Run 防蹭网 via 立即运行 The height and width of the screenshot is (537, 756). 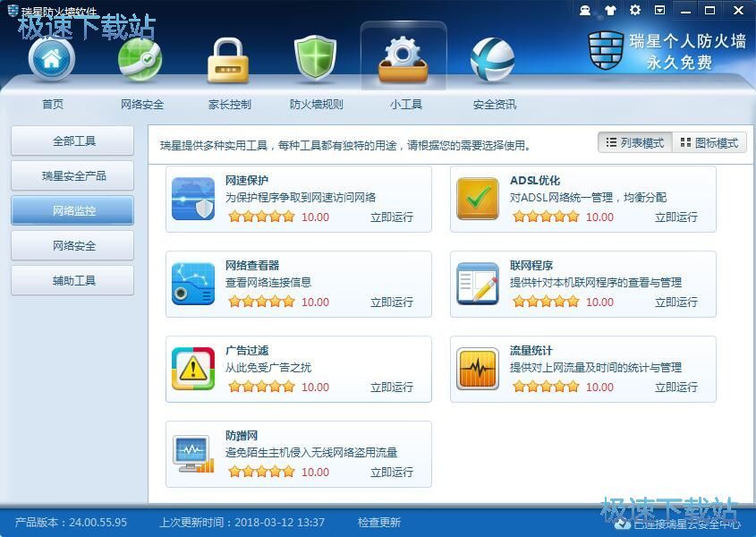pos(392,472)
